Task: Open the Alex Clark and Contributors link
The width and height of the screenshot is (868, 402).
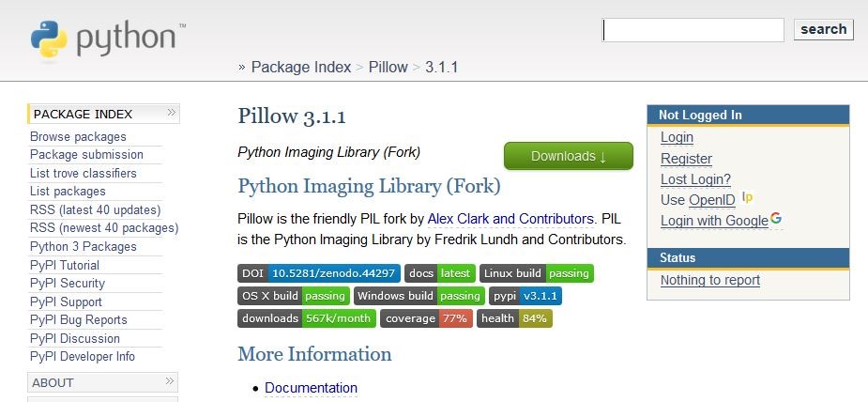Action: [510, 219]
